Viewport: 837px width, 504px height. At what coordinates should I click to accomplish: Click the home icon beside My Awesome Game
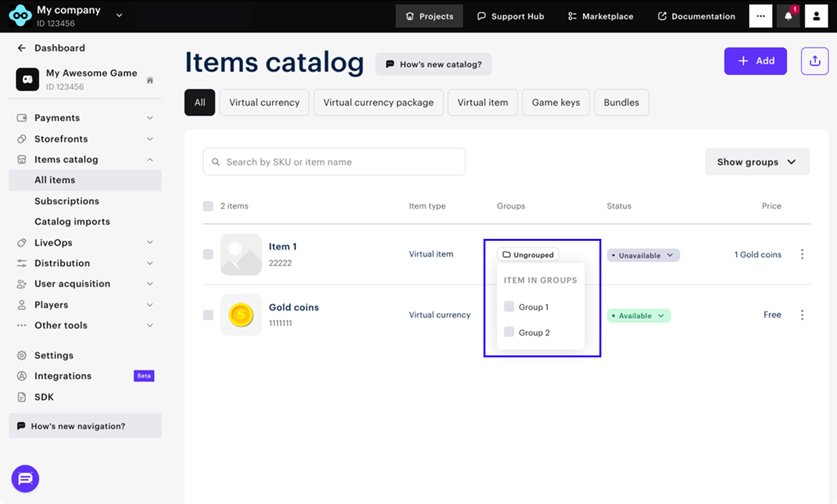click(x=150, y=80)
